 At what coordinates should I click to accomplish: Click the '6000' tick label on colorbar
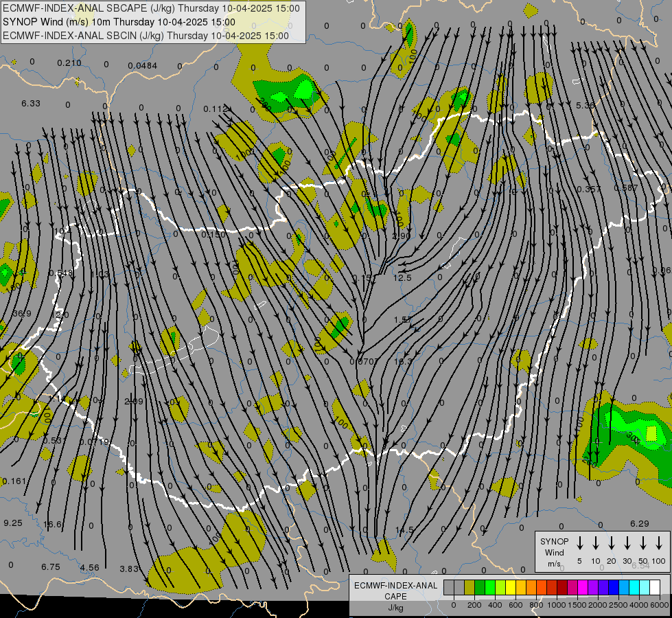click(660, 605)
